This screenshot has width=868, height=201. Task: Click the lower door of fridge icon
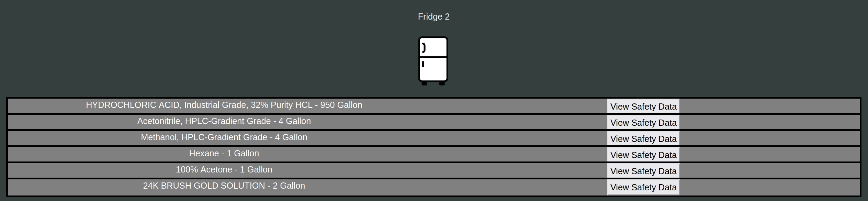433,69
